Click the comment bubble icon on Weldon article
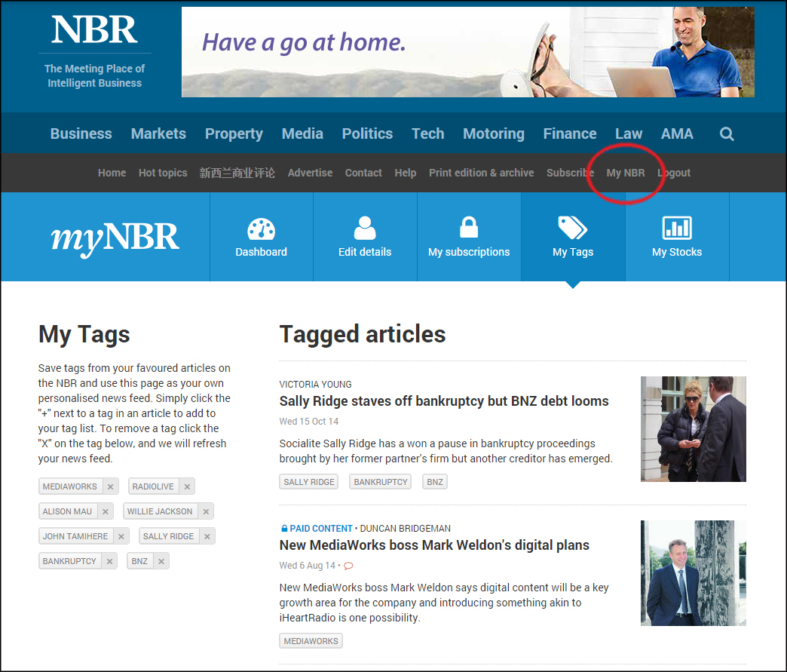This screenshot has height=672, width=787. click(x=348, y=566)
